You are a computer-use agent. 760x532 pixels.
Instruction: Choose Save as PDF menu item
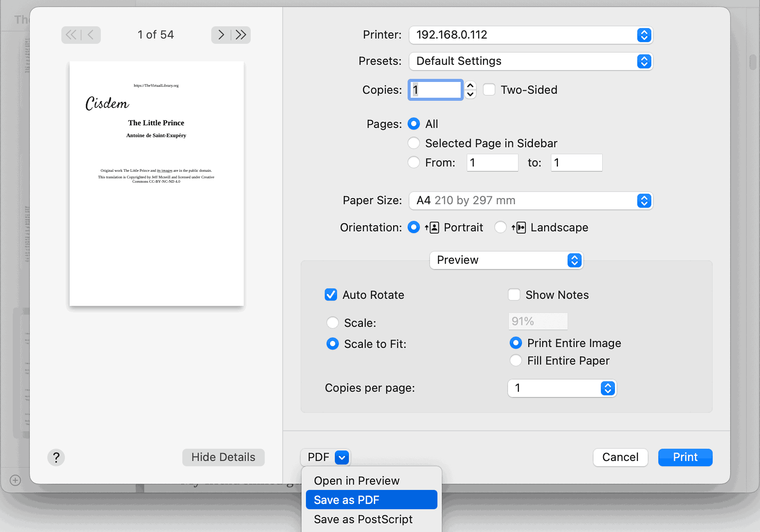coord(371,500)
